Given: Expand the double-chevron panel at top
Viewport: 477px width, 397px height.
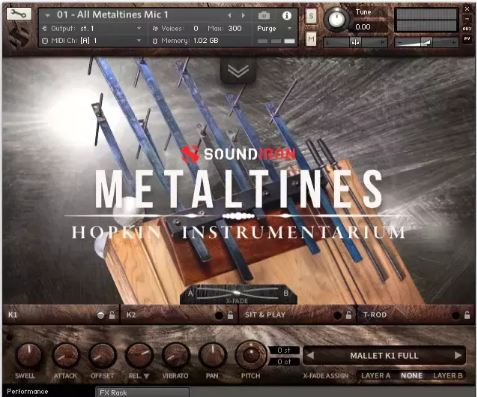Looking at the screenshot, I should pyautogui.click(x=238, y=71).
